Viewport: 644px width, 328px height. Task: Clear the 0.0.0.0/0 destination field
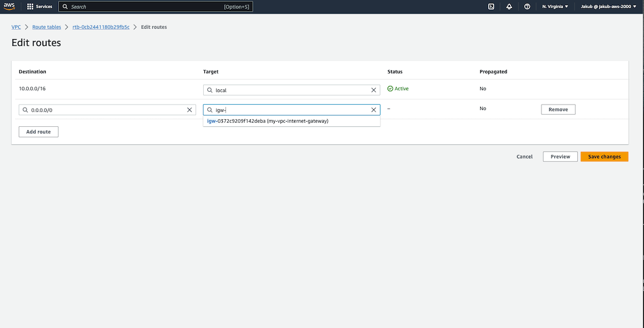pos(189,110)
